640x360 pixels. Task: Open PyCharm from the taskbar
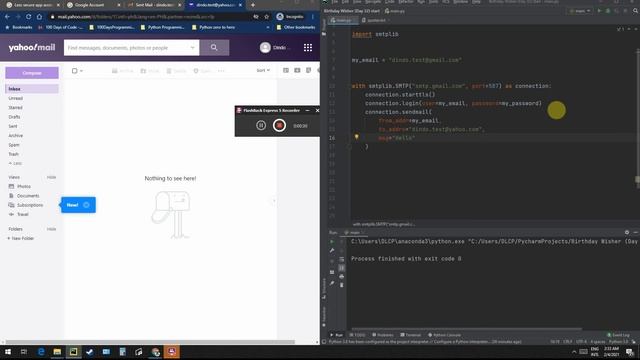pos(73,352)
